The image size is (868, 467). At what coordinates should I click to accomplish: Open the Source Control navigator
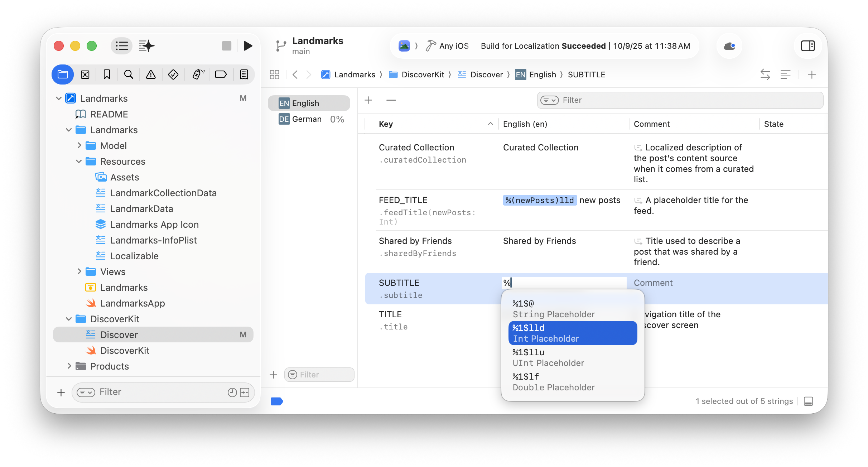[x=85, y=74]
